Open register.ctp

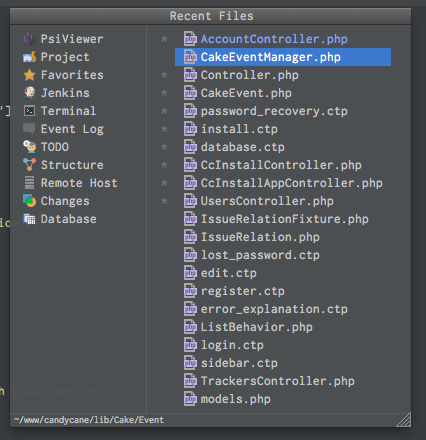[x=243, y=291]
